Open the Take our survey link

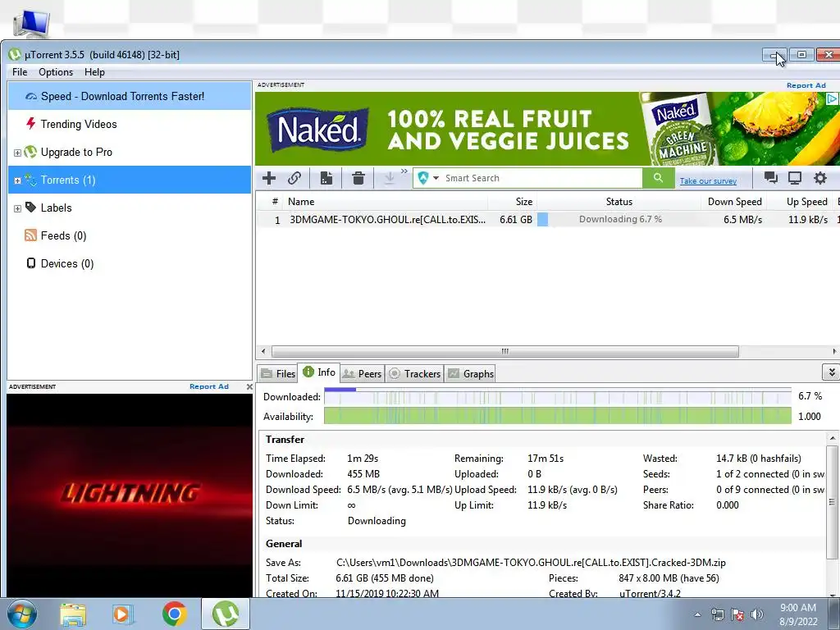point(708,181)
